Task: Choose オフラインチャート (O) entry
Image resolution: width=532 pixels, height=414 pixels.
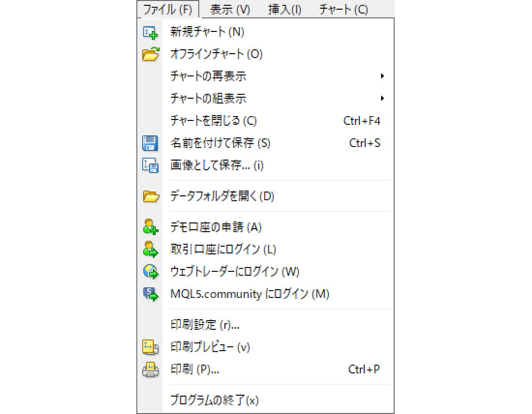Action: [217, 54]
